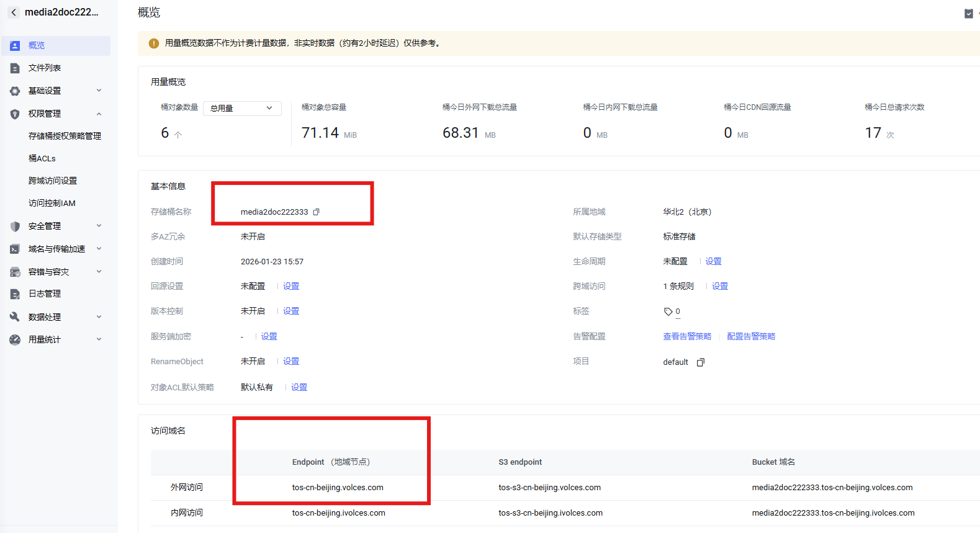The image size is (980, 533).
Task: Click 设置 link for 版本控制
Action: [291, 311]
